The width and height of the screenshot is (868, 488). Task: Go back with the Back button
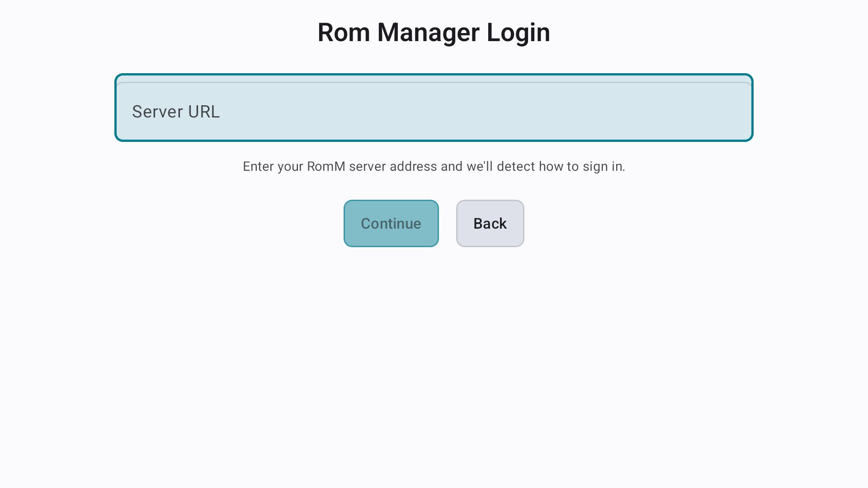tap(490, 223)
